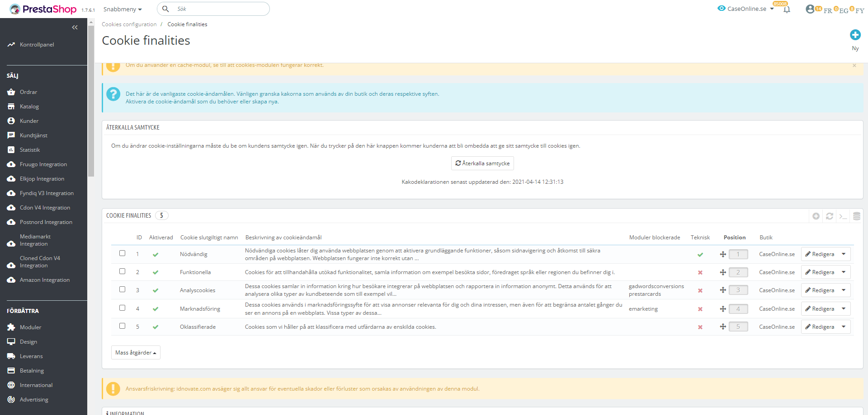Image resolution: width=868 pixels, height=415 pixels.
Task: Open Kontrollpanel in the sidebar
Action: 37,45
